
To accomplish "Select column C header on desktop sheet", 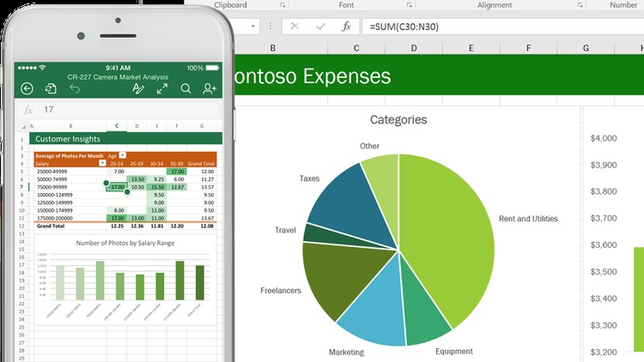I will (x=356, y=48).
